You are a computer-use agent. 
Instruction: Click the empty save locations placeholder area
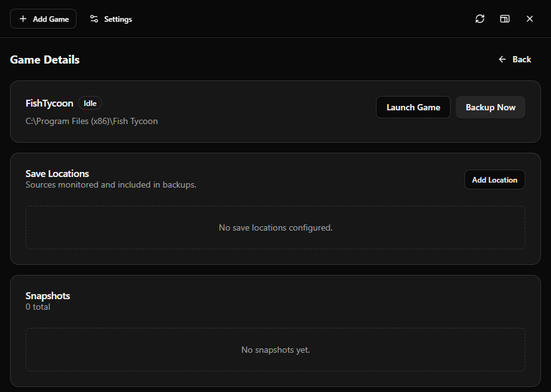point(275,227)
